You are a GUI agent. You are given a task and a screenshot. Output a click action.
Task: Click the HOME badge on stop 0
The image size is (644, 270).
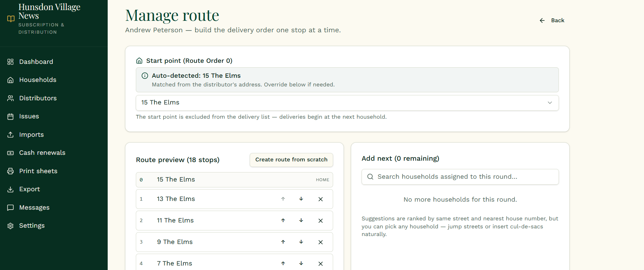(x=322, y=180)
